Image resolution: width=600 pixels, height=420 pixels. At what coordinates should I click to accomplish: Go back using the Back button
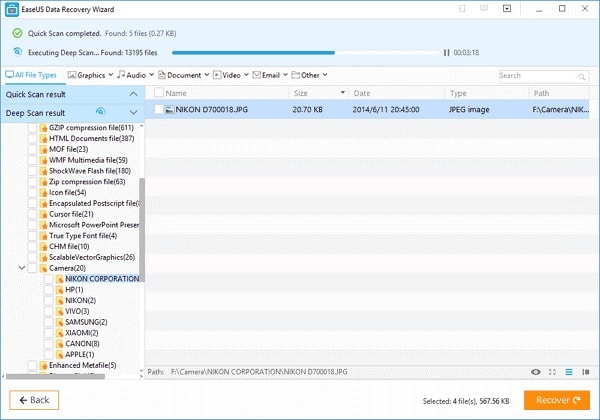click(35, 399)
